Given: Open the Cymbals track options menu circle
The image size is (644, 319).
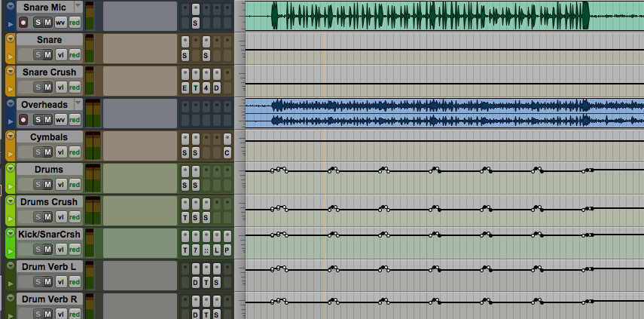Looking at the screenshot, I should [x=11, y=136].
